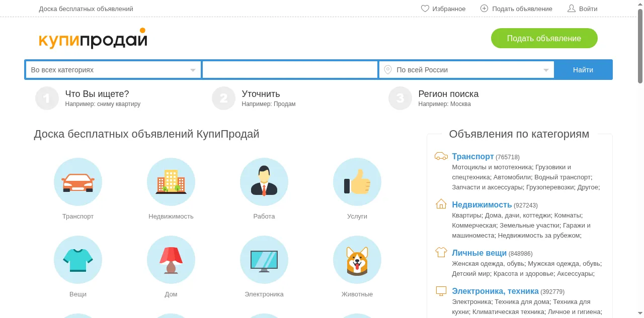Click the plus circle icon in top bar
This screenshot has height=318, width=644.
[x=485, y=9]
